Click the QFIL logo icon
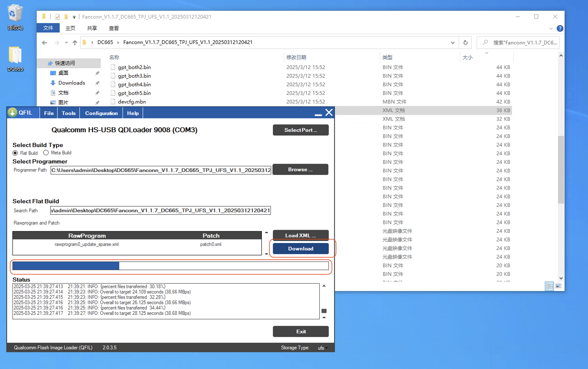The height and width of the screenshot is (369, 588). click(12, 113)
